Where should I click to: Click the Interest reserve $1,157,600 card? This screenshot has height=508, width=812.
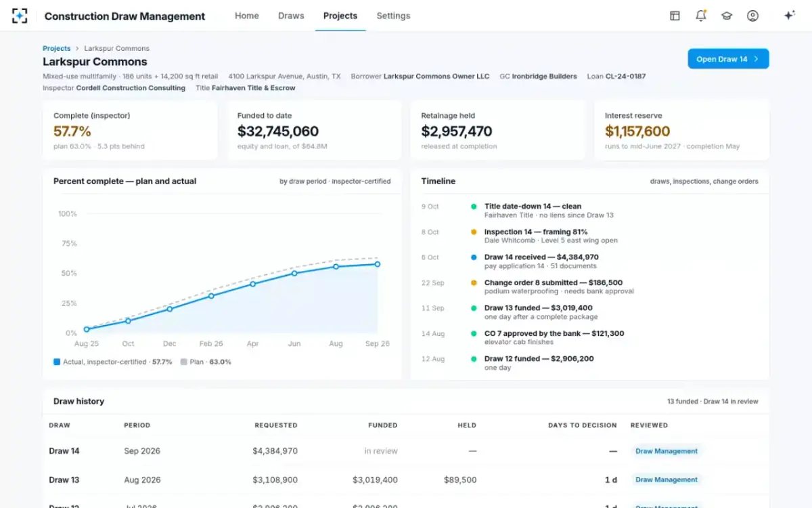681,131
